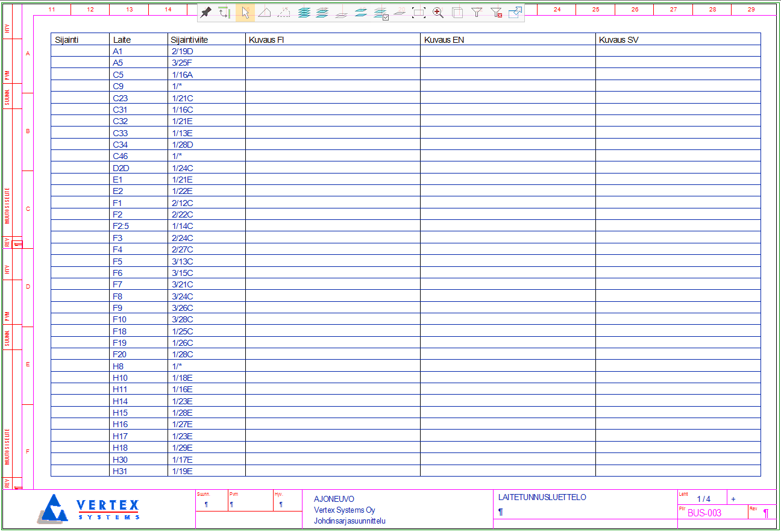Image resolution: width=781 pixels, height=532 pixels.
Task: Select device F2:5 in the Laite column
Action: click(x=119, y=226)
